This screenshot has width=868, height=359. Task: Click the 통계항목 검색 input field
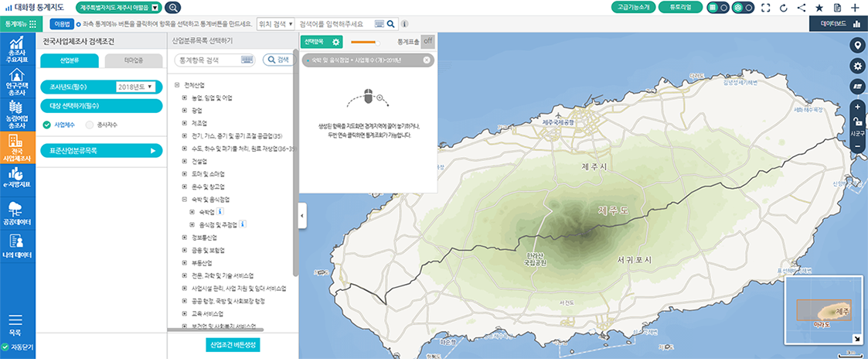[x=214, y=60]
